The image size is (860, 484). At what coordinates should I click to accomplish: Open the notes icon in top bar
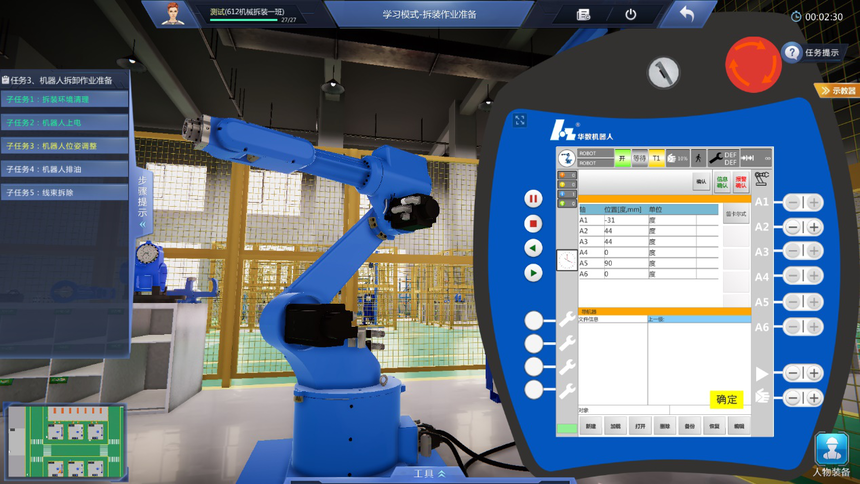pyautogui.click(x=584, y=14)
